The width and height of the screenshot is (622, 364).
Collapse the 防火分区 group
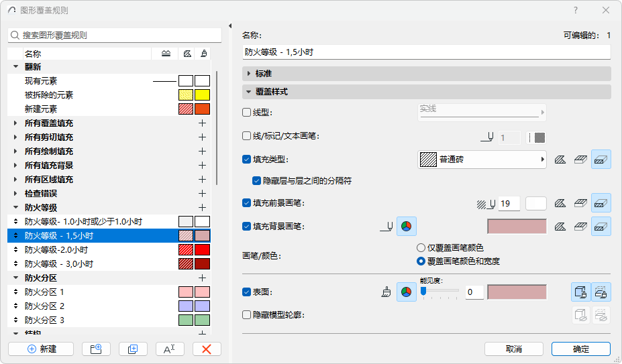[x=16, y=278]
